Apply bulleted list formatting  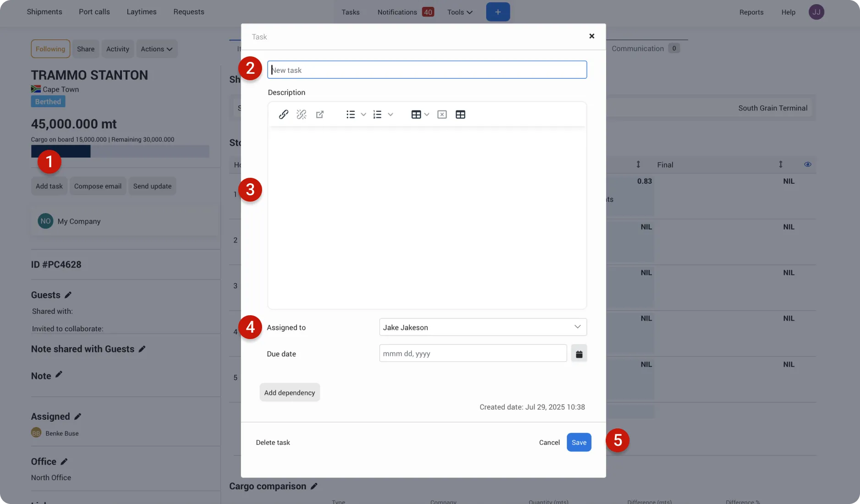pyautogui.click(x=351, y=115)
